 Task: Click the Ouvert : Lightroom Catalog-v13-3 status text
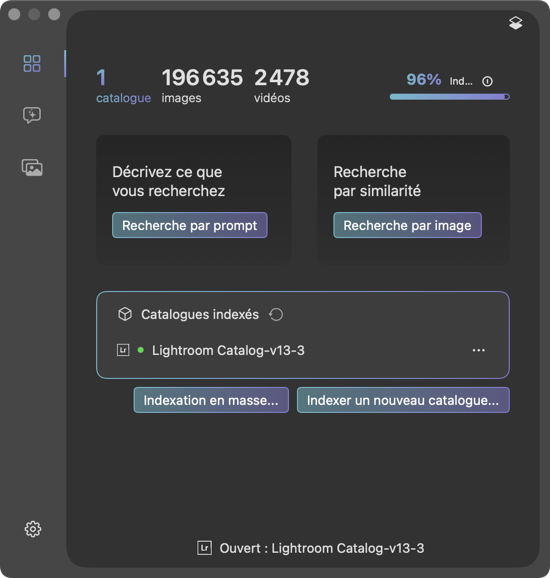coord(322,548)
